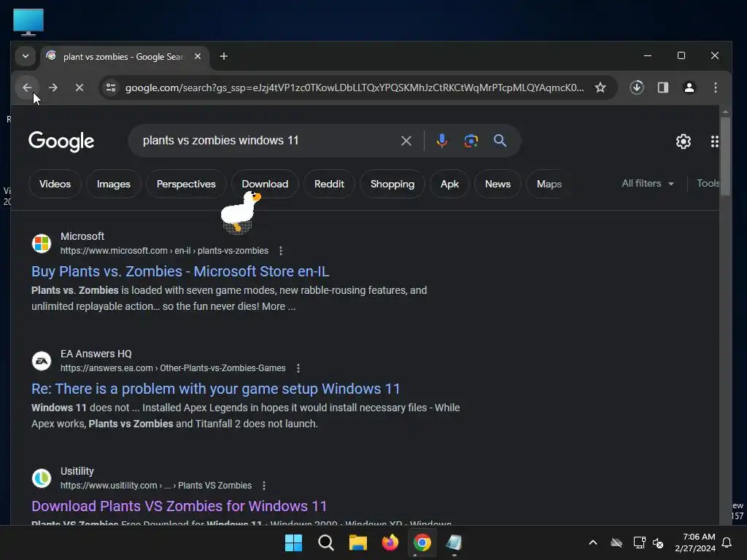Open the Windows Start menu
The image size is (747, 560).
pos(293,542)
